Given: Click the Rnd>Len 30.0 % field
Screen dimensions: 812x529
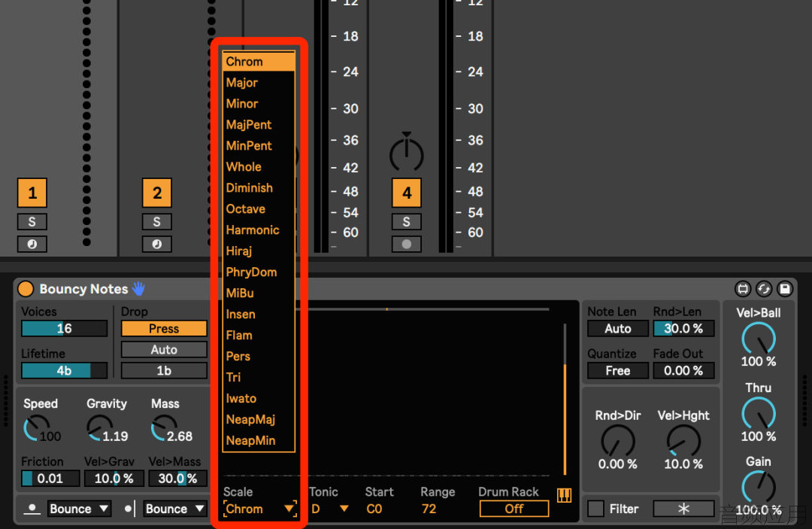Looking at the screenshot, I should point(683,329).
